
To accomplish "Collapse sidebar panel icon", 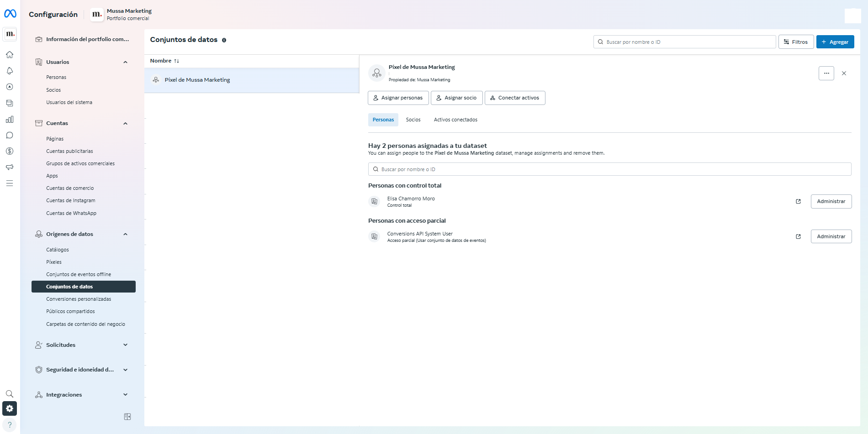I will click(x=127, y=417).
